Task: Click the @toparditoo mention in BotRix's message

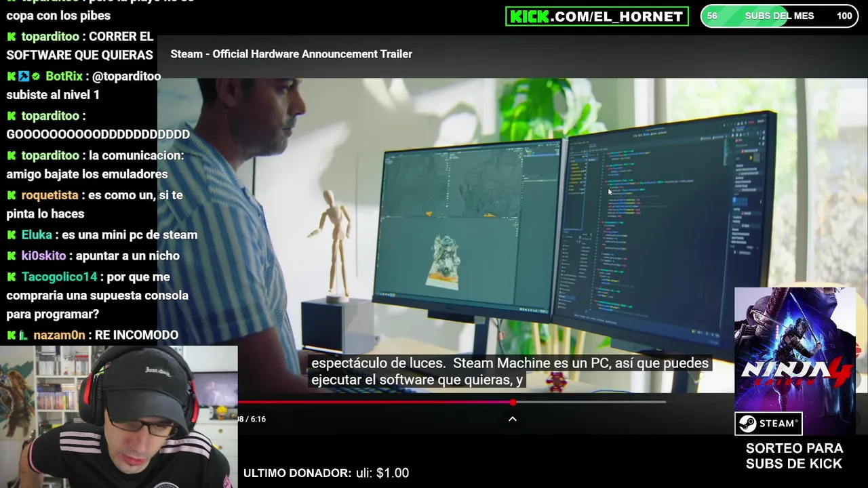Action: (x=127, y=77)
